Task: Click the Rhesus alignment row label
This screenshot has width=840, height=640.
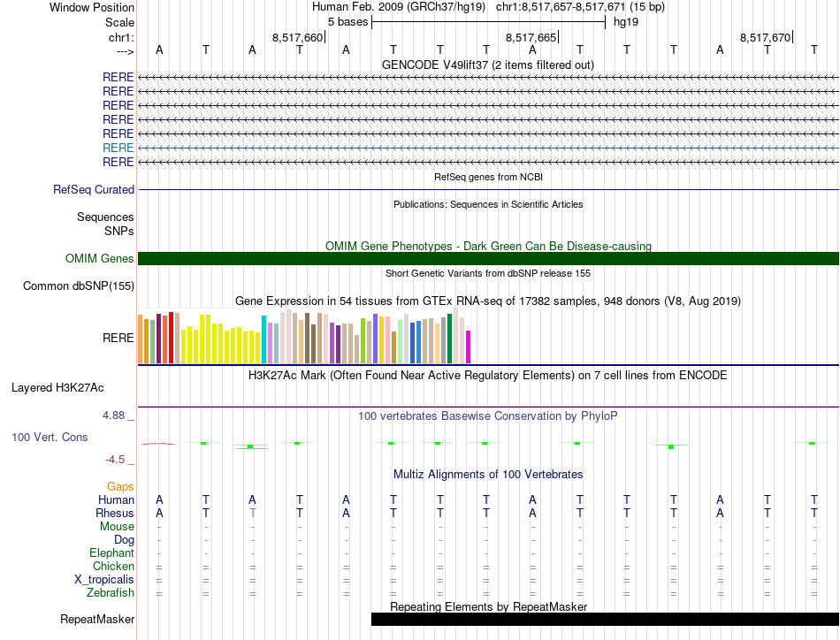Action: (x=115, y=513)
